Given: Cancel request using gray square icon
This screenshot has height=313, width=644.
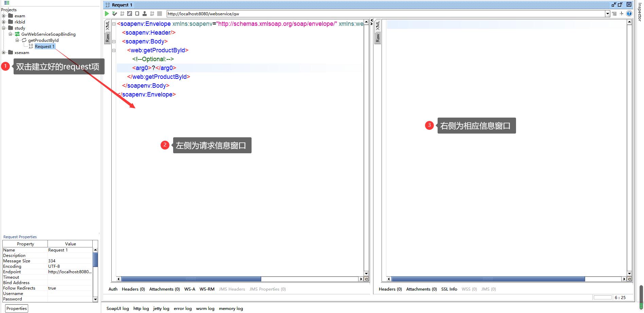Looking at the screenshot, I should [x=160, y=14].
